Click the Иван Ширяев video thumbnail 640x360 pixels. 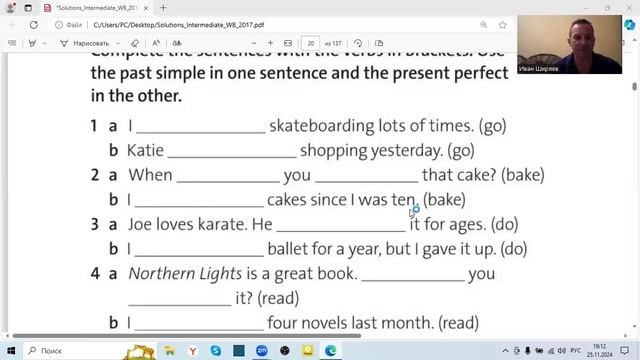point(569,44)
